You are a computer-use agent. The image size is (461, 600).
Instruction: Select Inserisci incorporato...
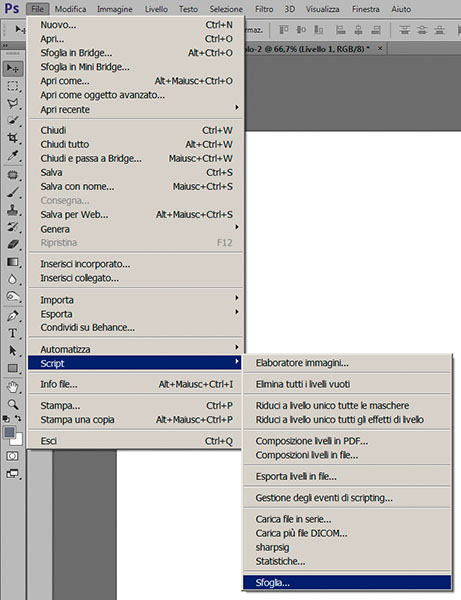(136, 264)
